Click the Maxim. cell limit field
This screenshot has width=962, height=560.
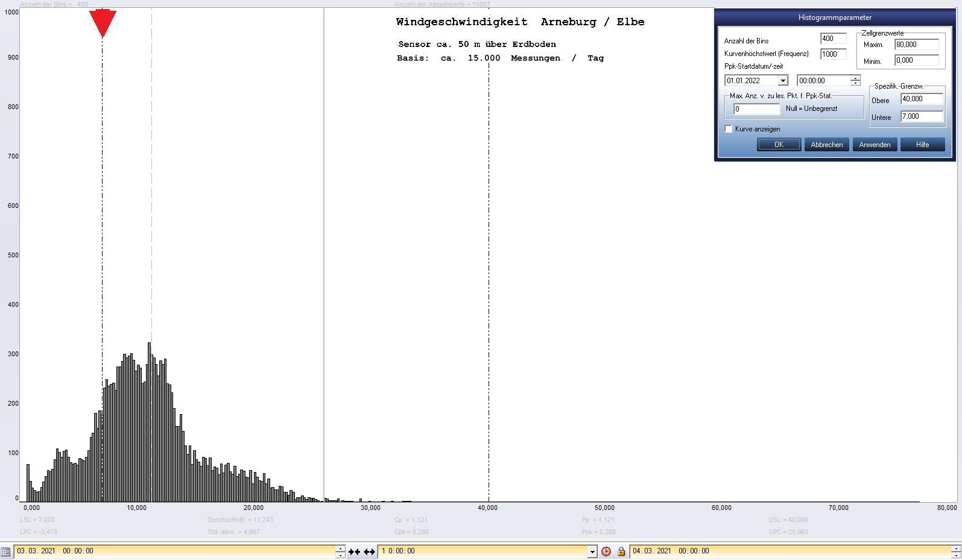click(x=916, y=45)
